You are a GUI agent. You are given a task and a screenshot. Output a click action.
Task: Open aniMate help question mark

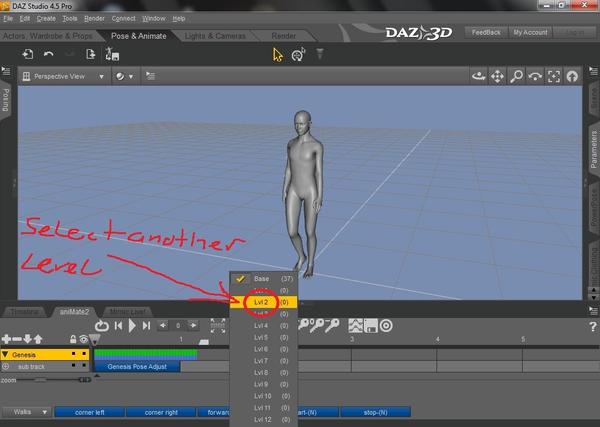coord(592,326)
